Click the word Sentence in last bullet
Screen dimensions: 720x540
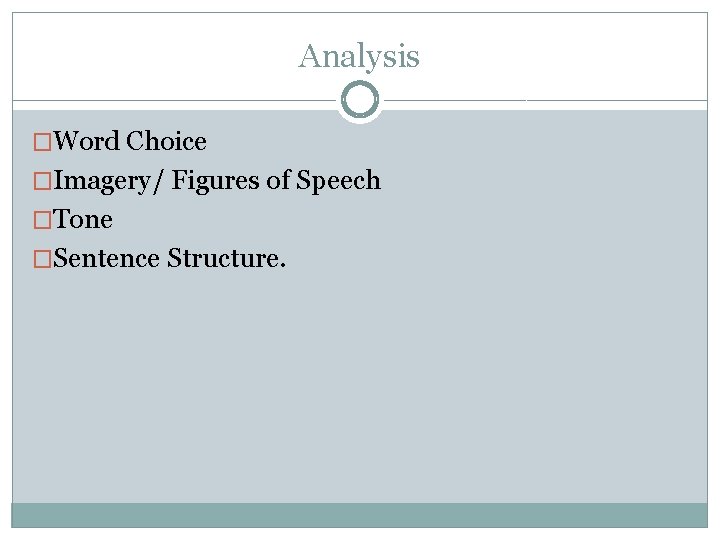click(x=107, y=259)
